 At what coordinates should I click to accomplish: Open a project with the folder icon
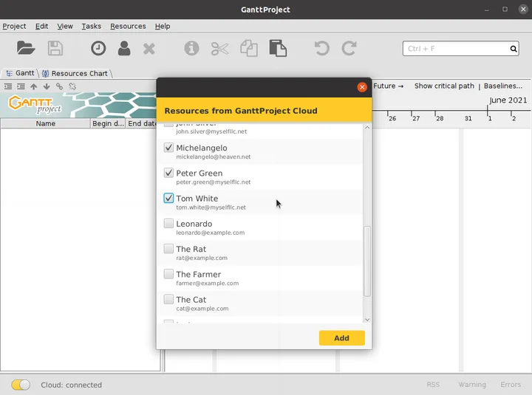(x=26, y=48)
